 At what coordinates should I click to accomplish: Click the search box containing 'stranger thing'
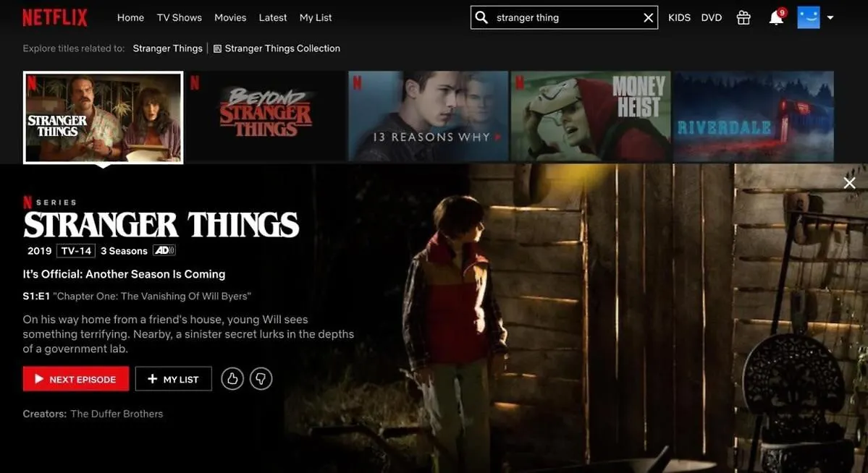(564, 17)
